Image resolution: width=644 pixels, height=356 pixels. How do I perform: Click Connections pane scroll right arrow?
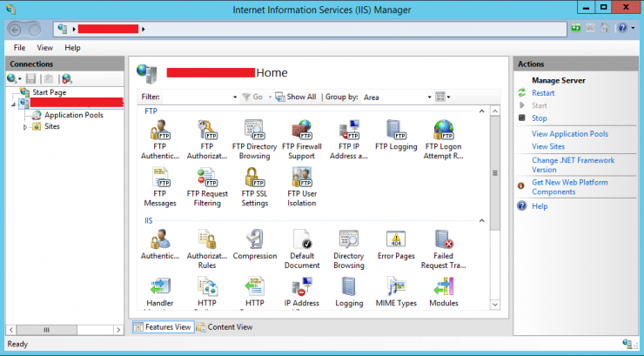[x=118, y=330]
